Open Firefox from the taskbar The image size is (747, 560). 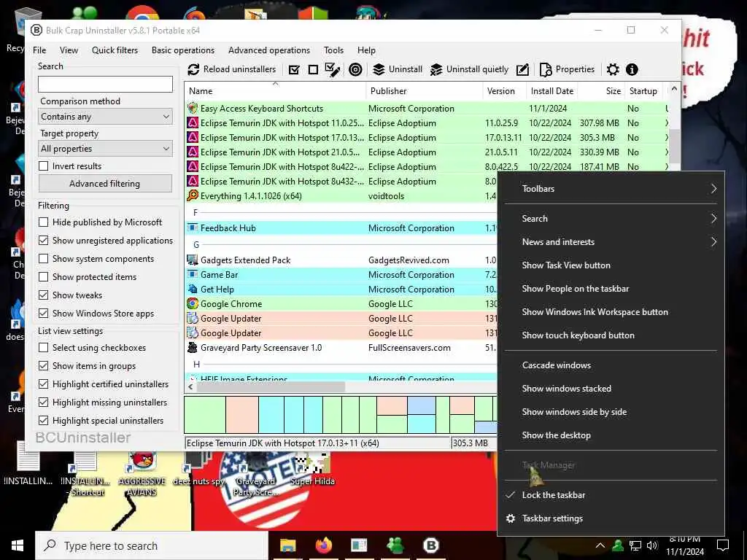(323, 545)
